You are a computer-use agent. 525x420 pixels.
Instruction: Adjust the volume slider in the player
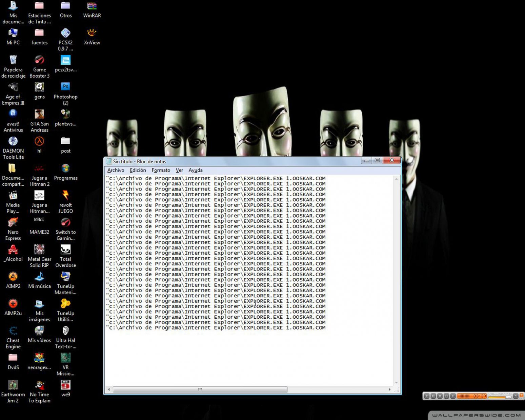(x=508, y=397)
